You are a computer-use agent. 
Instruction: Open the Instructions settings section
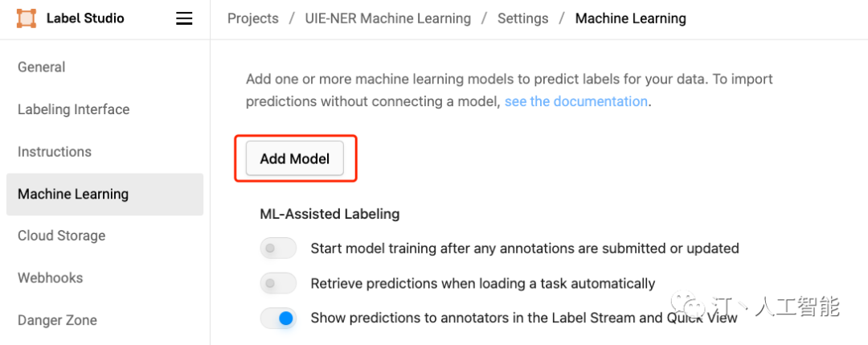(55, 151)
